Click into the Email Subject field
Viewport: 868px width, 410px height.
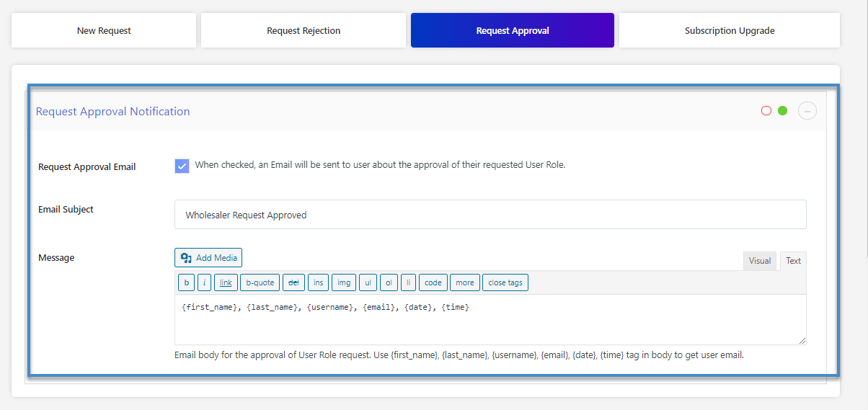490,215
